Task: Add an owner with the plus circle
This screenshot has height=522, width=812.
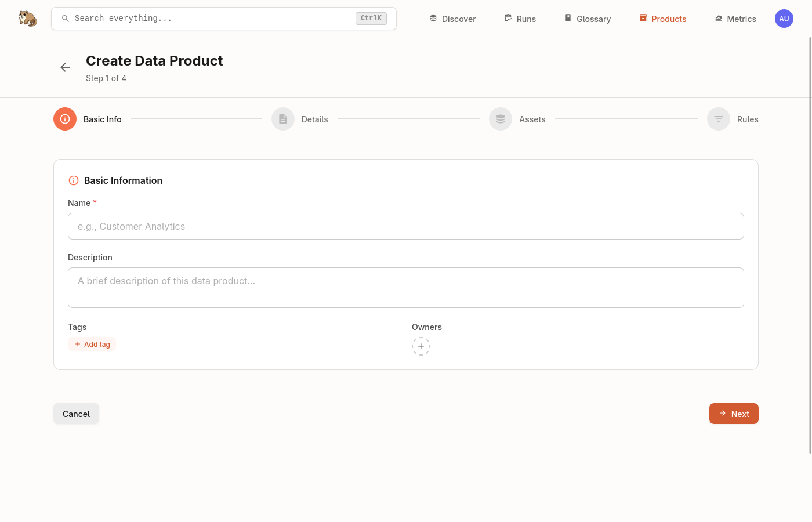Action: [x=421, y=346]
